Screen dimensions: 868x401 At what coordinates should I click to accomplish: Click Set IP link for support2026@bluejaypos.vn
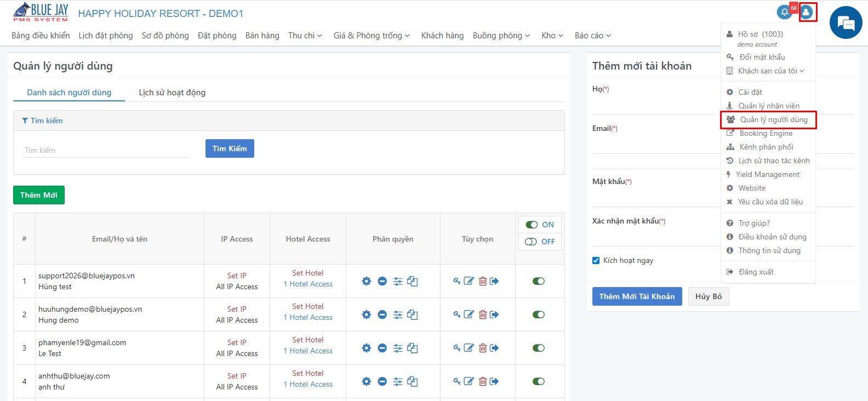237,276
